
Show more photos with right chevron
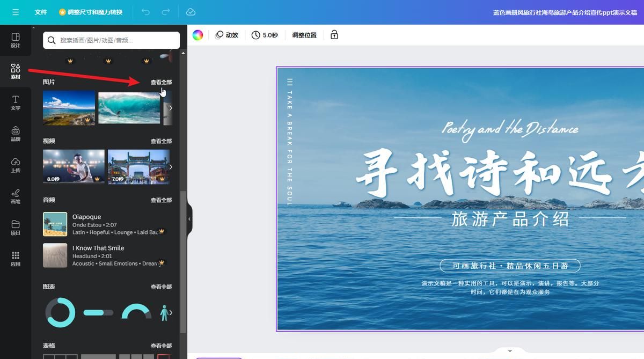tap(171, 108)
